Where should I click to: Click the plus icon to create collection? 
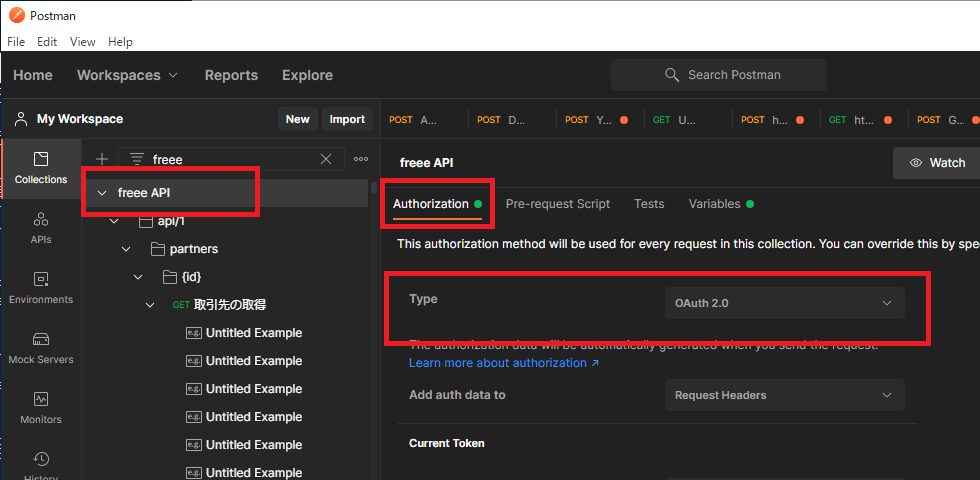(101, 159)
